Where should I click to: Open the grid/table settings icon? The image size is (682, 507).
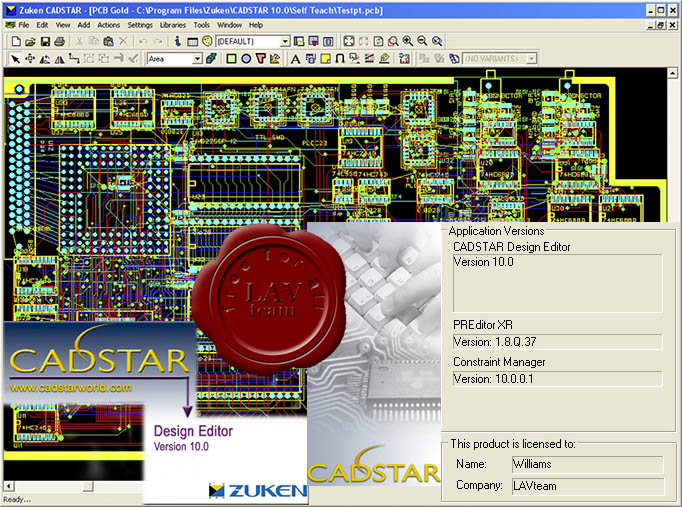point(192,41)
